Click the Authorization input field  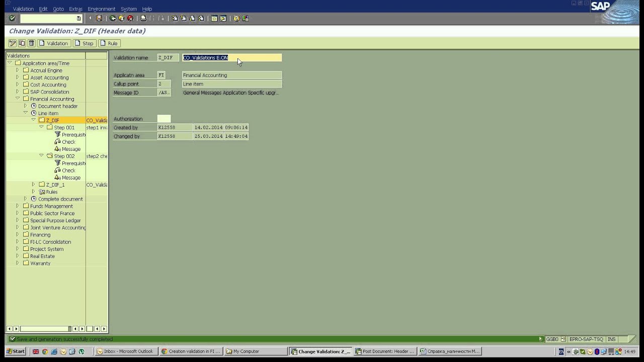point(164,119)
